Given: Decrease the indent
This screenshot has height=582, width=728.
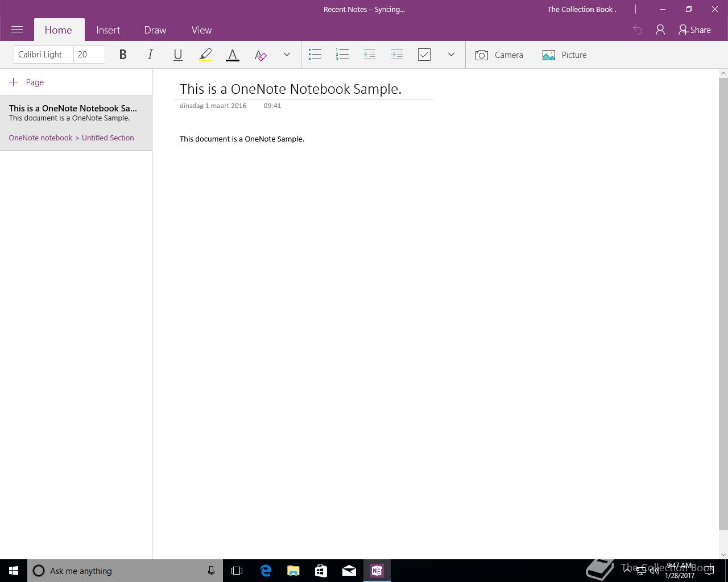Looking at the screenshot, I should pos(370,55).
